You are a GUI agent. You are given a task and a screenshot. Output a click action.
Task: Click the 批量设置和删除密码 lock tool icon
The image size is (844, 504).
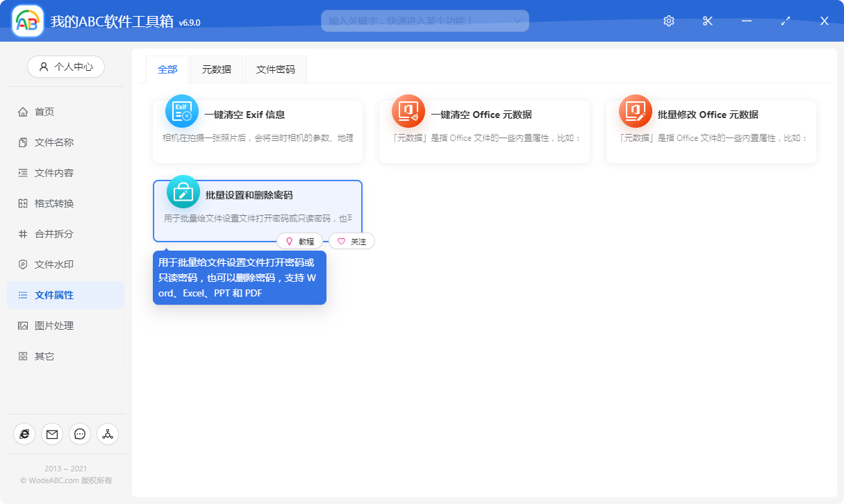click(x=183, y=192)
